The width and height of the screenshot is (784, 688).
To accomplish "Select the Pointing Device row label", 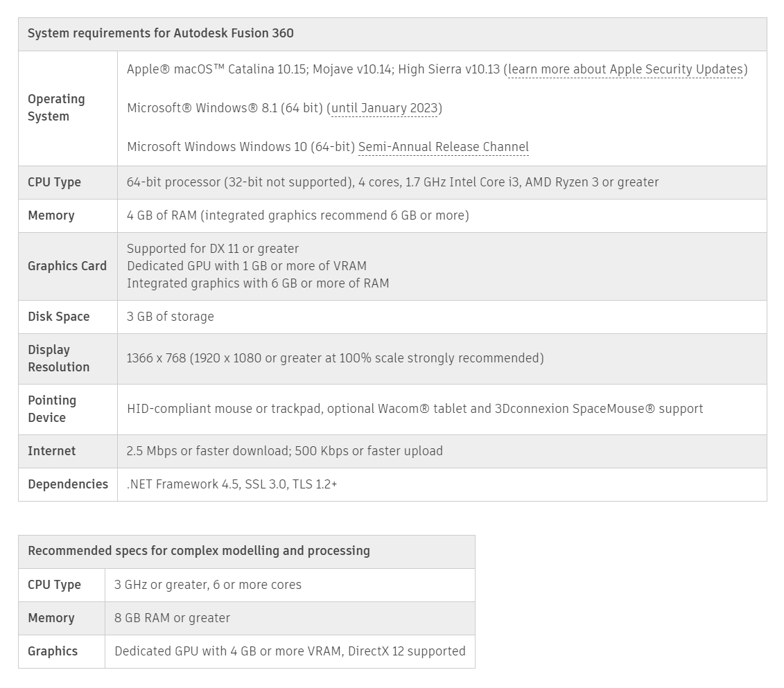I will click(x=52, y=409).
